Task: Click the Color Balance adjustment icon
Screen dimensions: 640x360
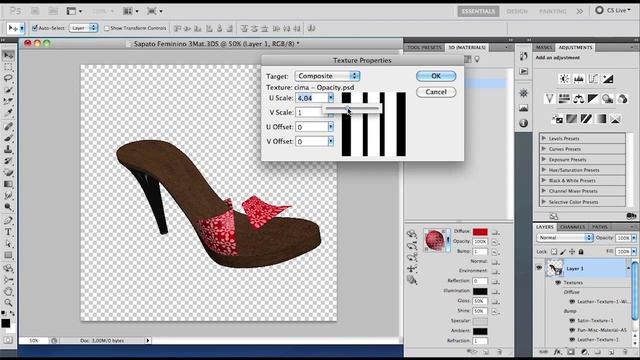Action: (578, 98)
